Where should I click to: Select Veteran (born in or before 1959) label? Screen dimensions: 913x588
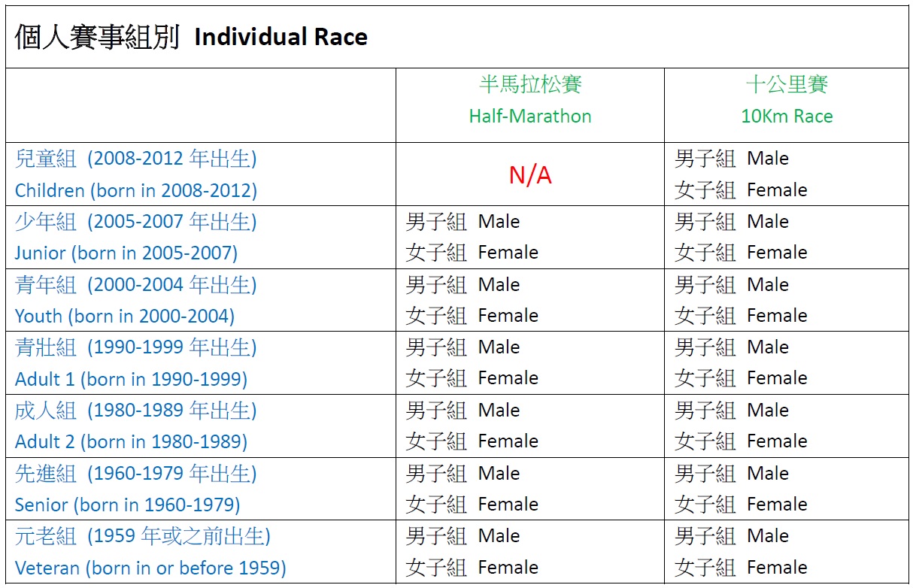[150, 568]
